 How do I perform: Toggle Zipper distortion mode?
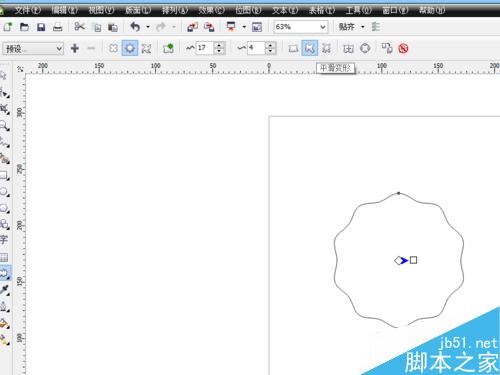(x=130, y=48)
